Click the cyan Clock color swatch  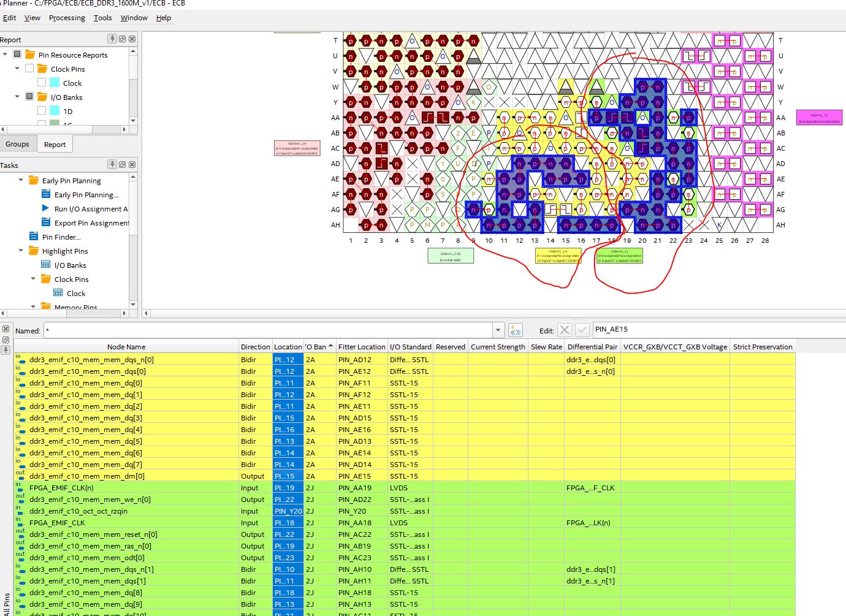55,83
